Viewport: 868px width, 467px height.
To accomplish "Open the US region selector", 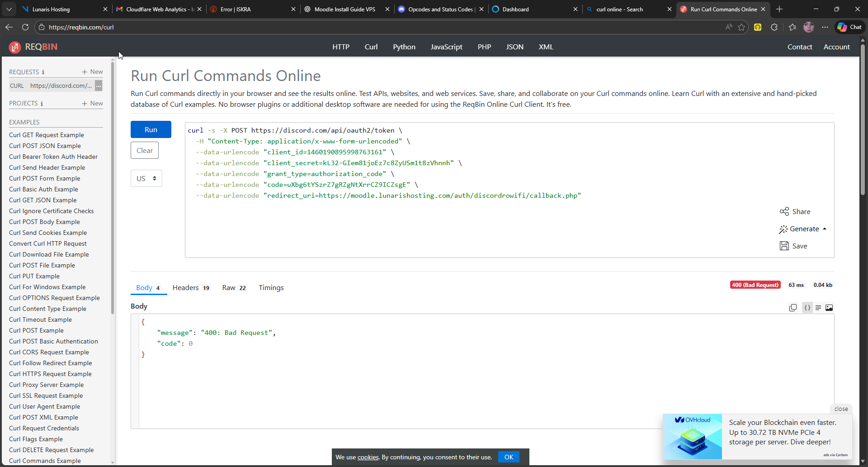I will click(x=146, y=178).
